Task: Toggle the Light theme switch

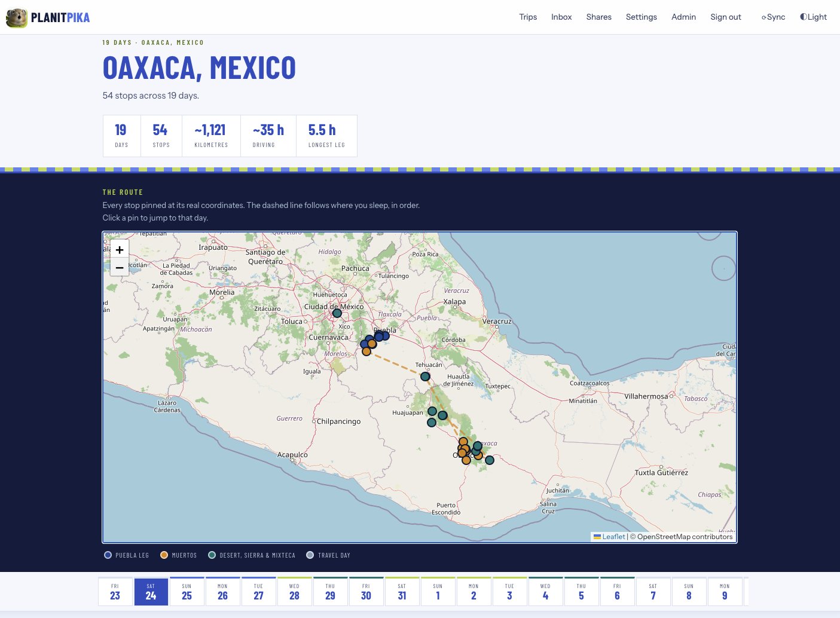Action: [x=814, y=17]
